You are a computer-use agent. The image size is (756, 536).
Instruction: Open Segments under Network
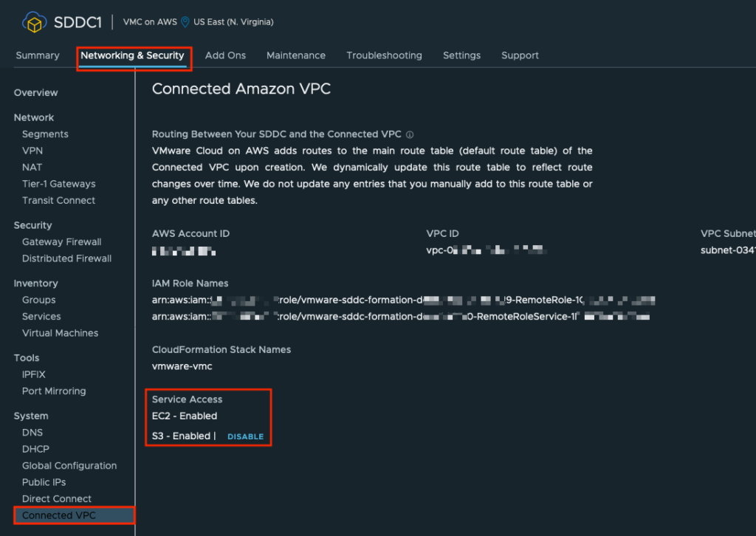click(45, 134)
